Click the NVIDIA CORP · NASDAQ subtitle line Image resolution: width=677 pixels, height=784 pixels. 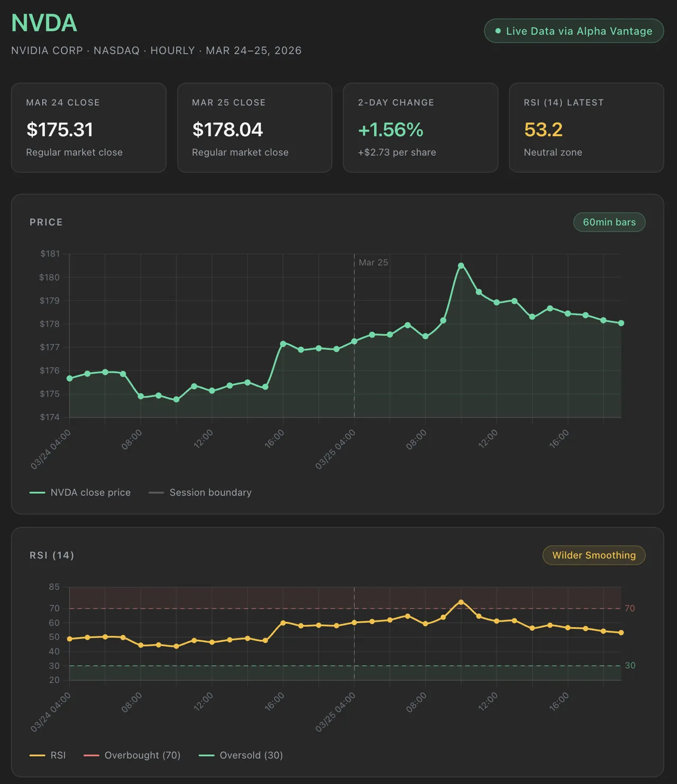point(157,51)
